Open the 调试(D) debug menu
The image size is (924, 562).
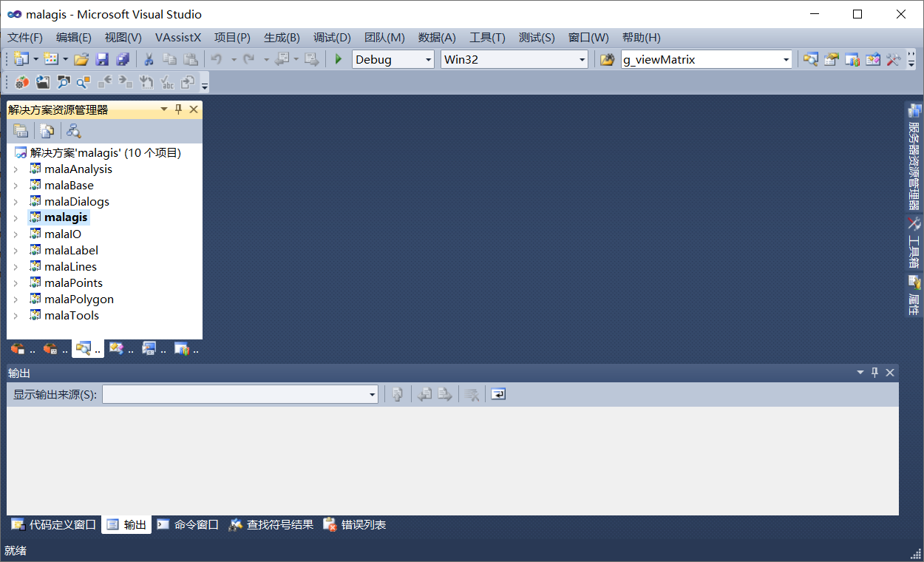332,38
